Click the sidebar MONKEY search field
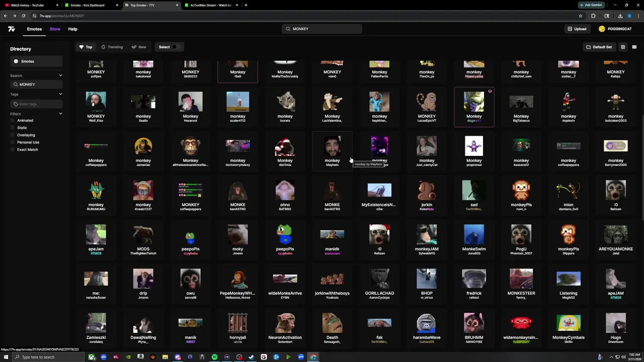 pos(36,84)
